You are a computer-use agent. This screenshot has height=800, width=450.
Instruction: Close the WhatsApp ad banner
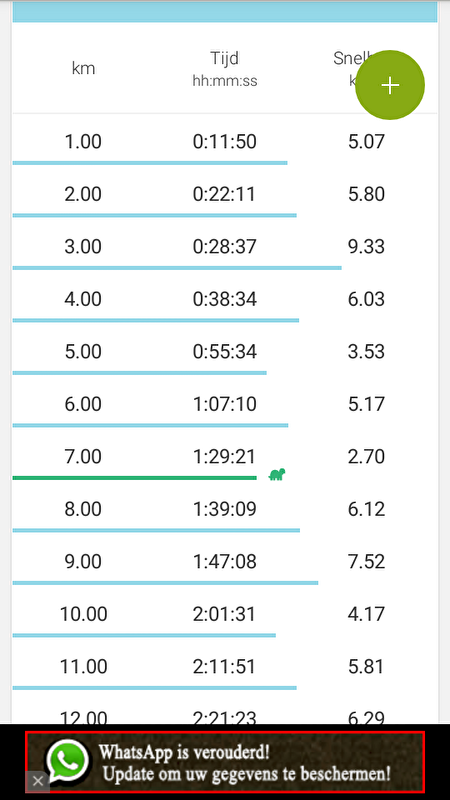37,781
